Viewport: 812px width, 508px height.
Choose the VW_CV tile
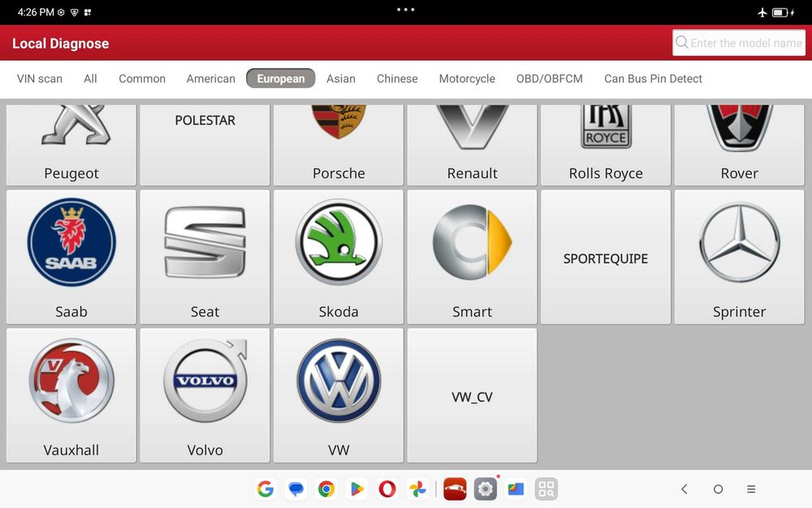pyautogui.click(x=473, y=396)
